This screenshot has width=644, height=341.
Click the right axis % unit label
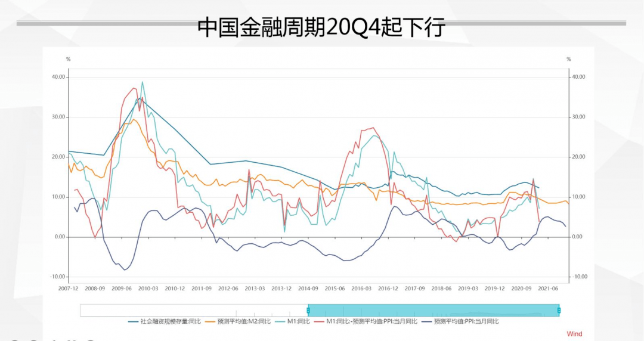point(569,59)
